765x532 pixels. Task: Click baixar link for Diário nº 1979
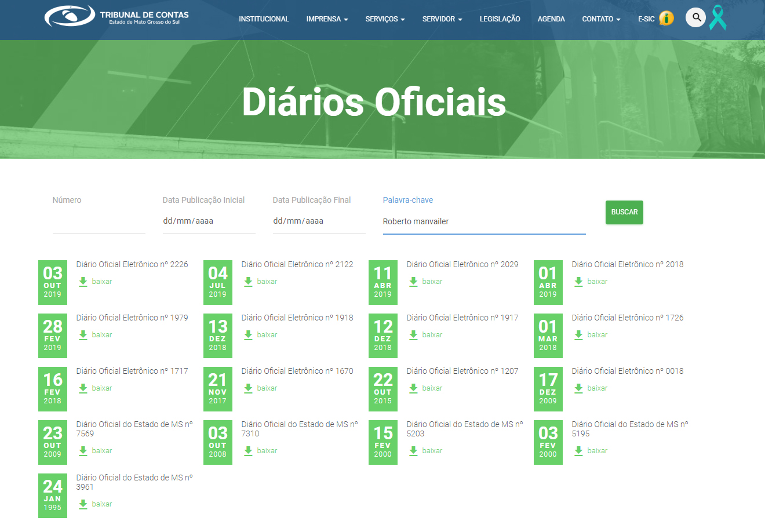point(102,335)
